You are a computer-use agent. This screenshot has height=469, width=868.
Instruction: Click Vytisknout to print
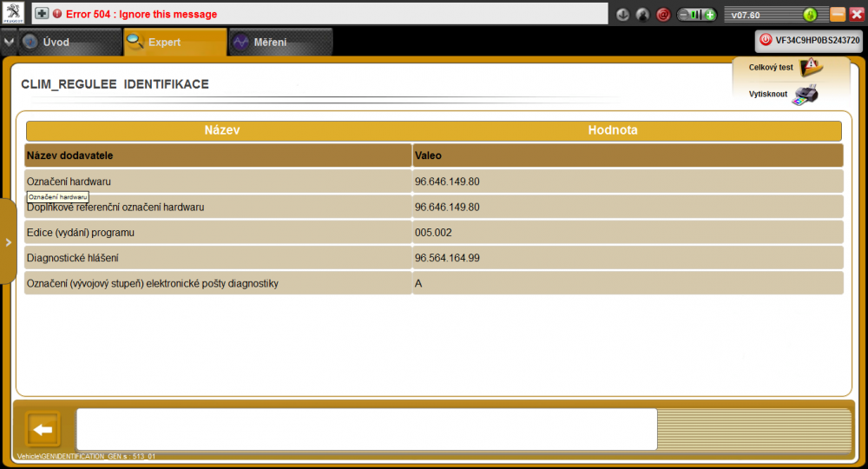(768, 94)
